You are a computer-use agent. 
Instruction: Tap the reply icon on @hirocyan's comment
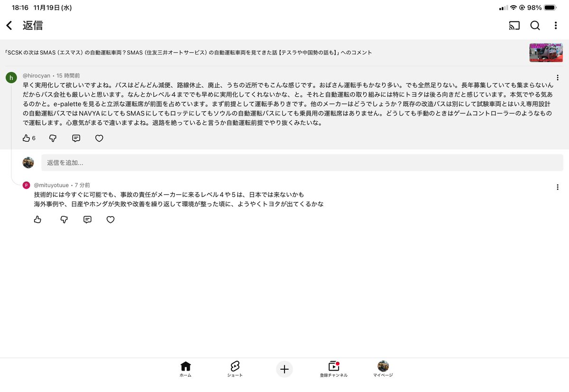click(x=76, y=138)
